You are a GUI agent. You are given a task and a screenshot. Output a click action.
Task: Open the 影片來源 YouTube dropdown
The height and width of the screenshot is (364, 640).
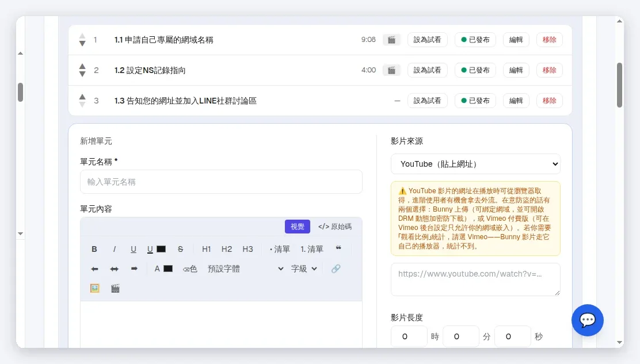(475, 164)
